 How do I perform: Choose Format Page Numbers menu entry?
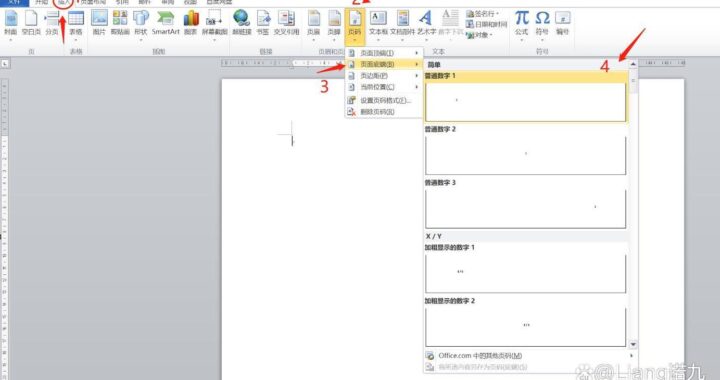[384, 101]
